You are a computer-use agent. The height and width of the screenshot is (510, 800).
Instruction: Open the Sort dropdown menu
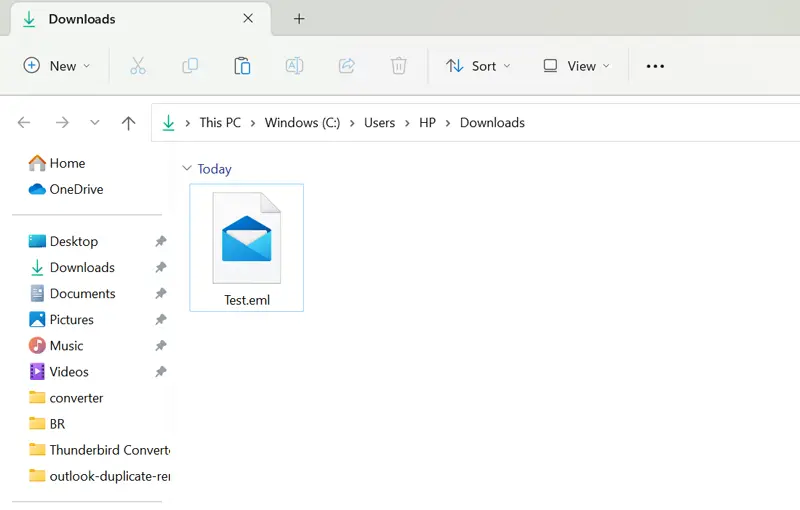click(478, 66)
